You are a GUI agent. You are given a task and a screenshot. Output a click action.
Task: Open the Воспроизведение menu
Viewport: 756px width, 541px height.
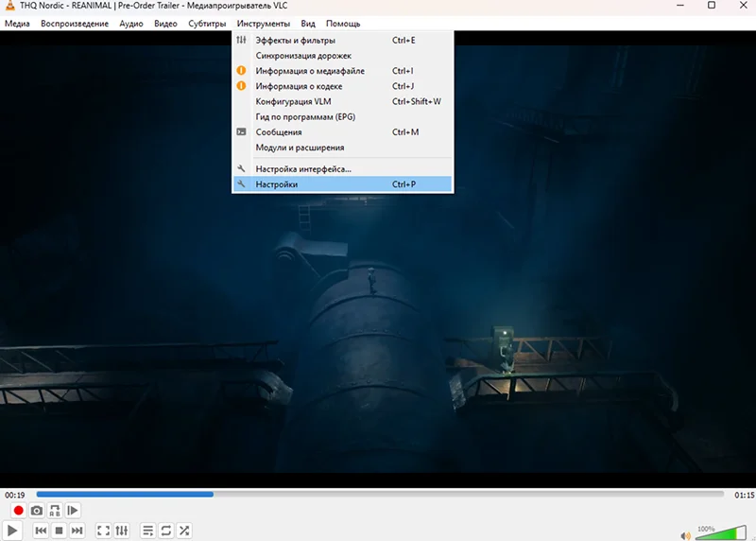75,23
